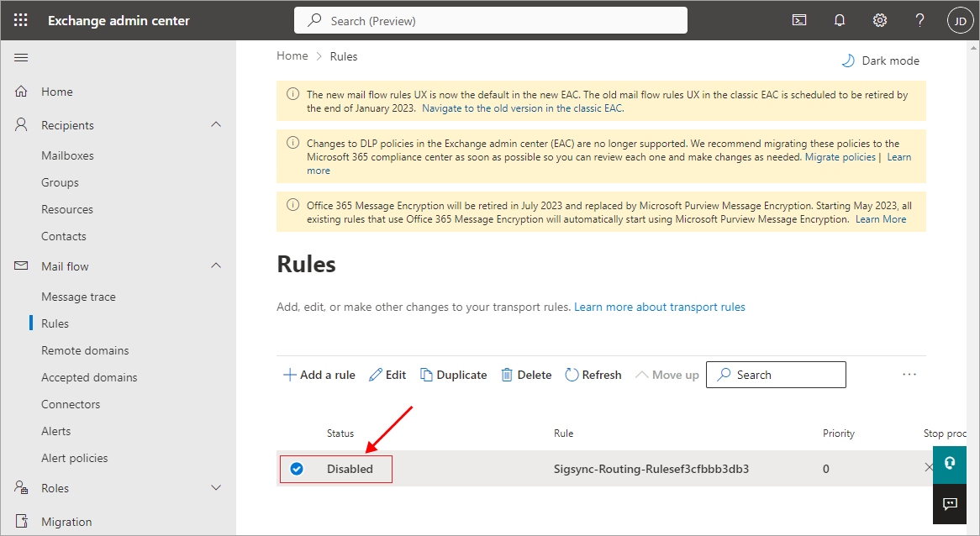Click the Status column header
Viewport: 980px width, 536px height.
340,434
